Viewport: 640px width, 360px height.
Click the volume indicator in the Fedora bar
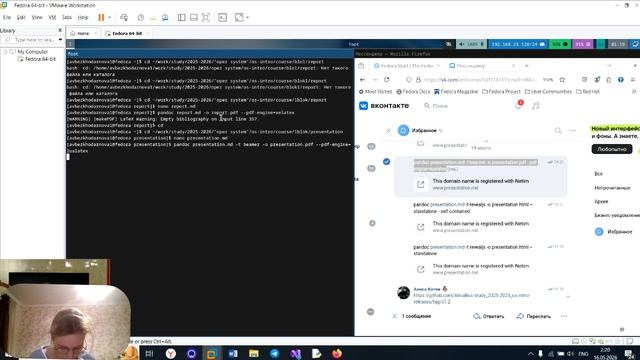tap(471, 44)
